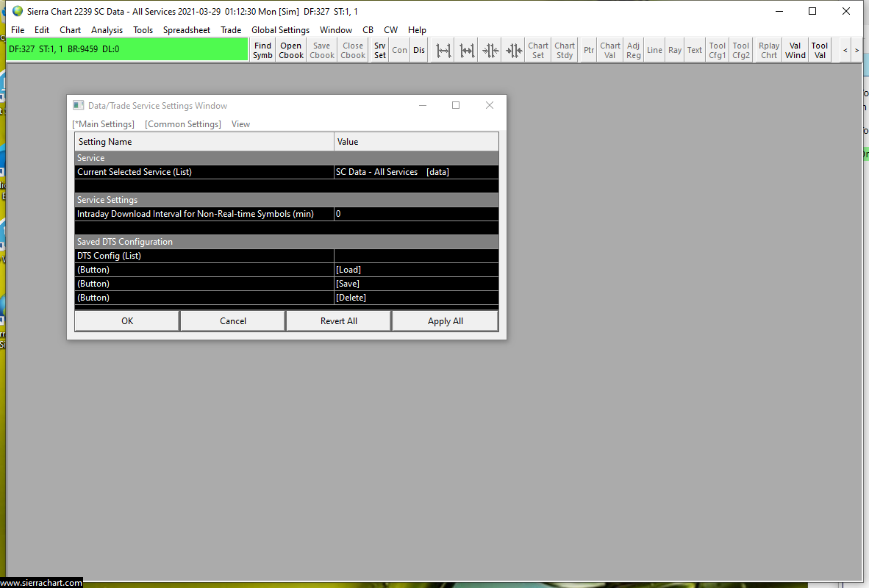The image size is (869, 588).
Task: Open the DTS Config list value
Action: pos(416,256)
